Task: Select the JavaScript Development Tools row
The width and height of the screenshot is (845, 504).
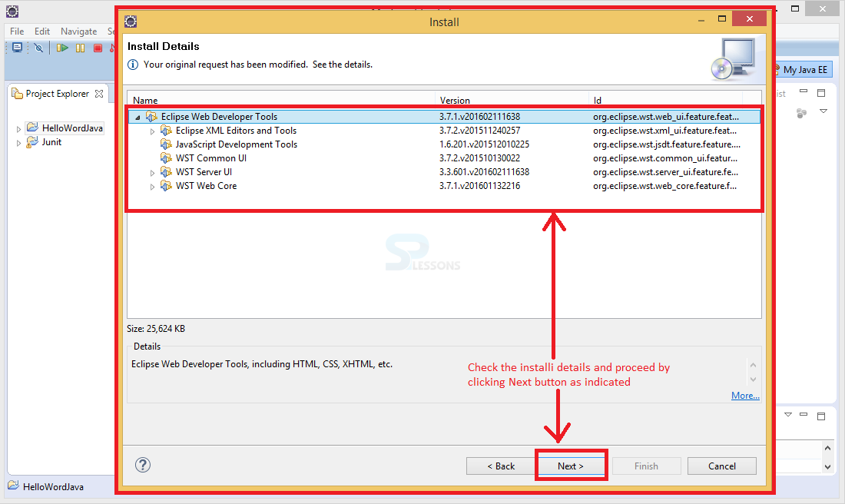Action: click(x=444, y=144)
